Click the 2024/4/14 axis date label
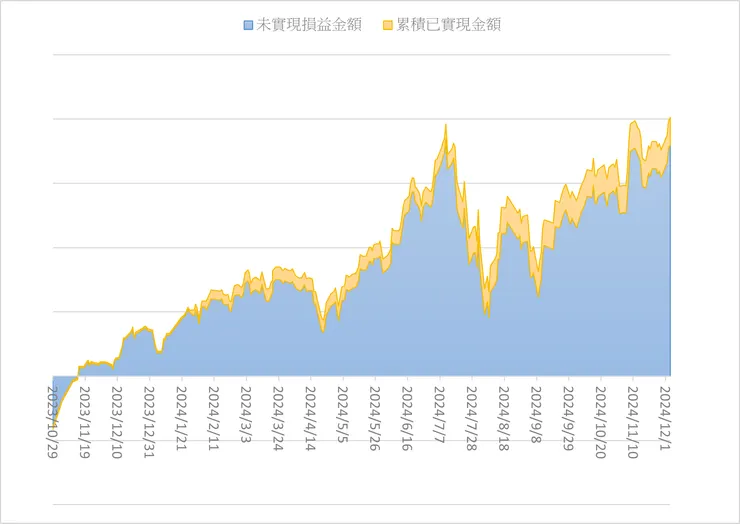This screenshot has width=740, height=524. tap(310, 419)
